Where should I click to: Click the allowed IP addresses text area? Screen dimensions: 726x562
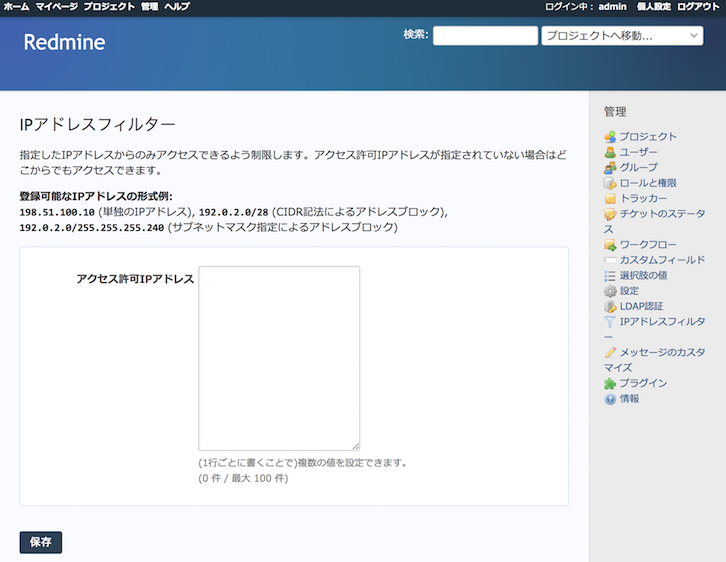pyautogui.click(x=279, y=358)
